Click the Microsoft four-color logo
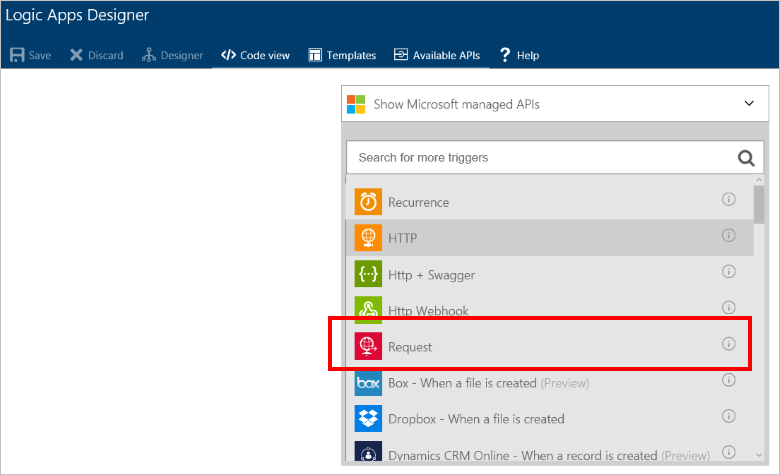The height and width of the screenshot is (475, 780). point(356,104)
